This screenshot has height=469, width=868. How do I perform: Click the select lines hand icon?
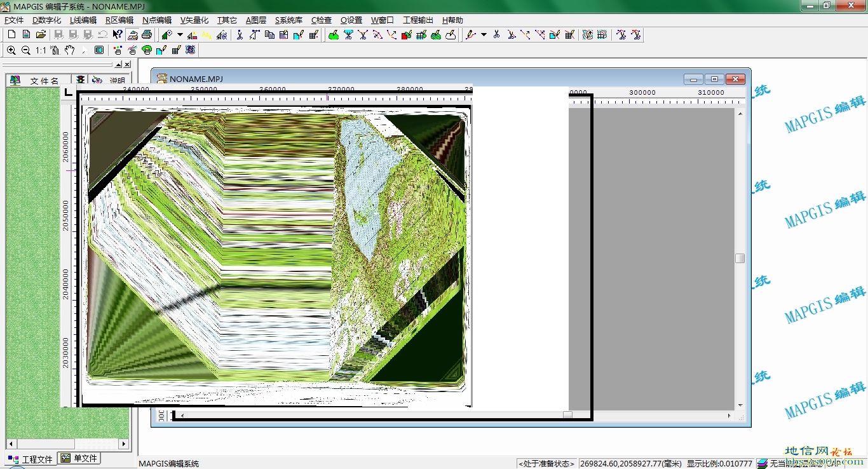click(133, 50)
